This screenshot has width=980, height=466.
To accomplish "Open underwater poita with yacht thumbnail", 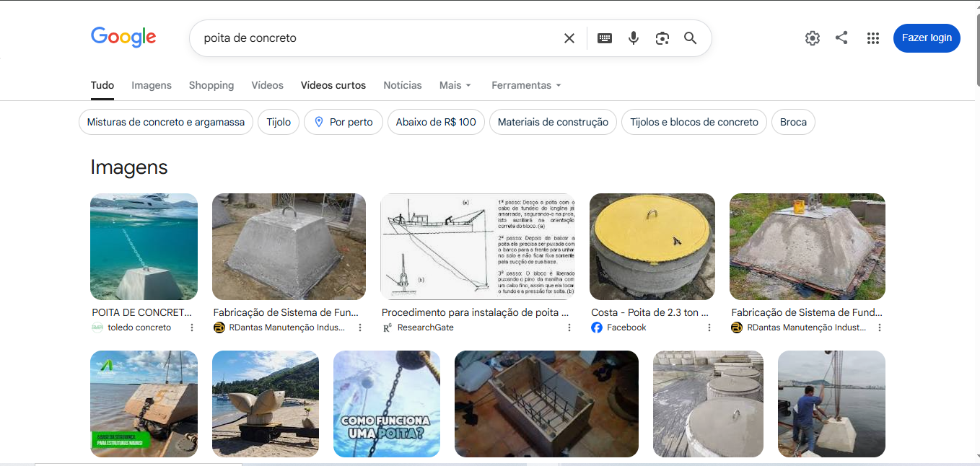I will click(144, 247).
